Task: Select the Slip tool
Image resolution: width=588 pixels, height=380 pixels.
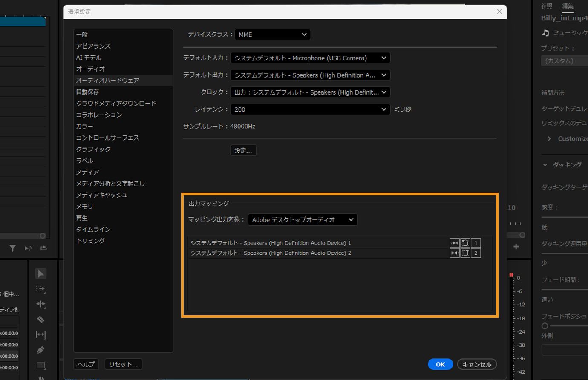Action: point(41,335)
